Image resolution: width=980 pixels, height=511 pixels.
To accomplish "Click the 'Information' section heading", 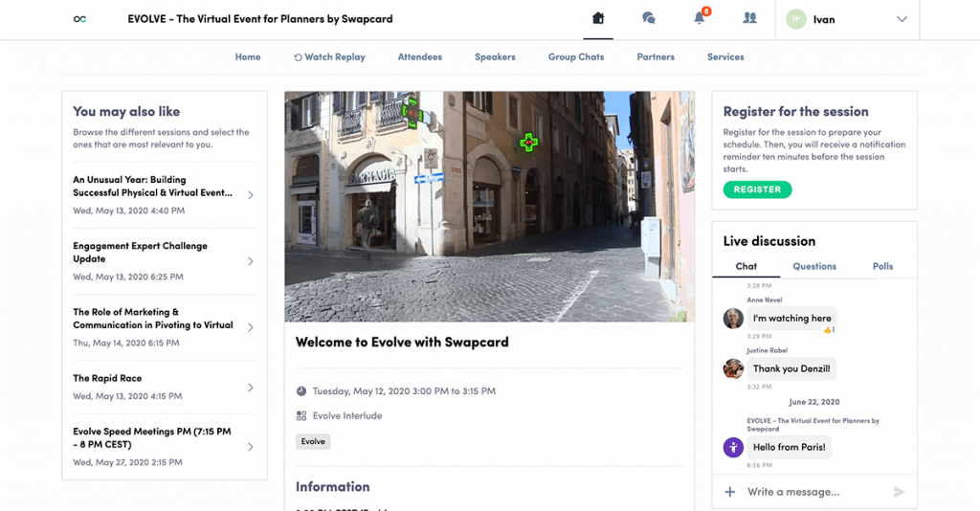I will coord(332,487).
